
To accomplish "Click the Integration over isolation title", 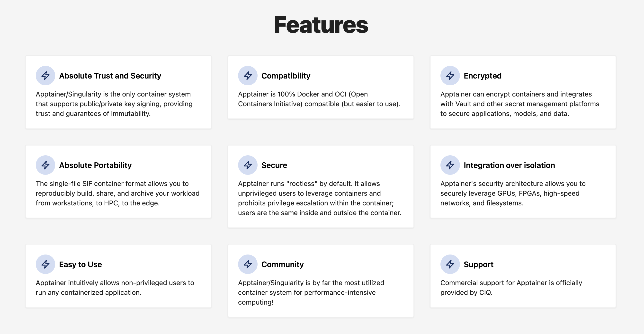I will click(x=509, y=165).
